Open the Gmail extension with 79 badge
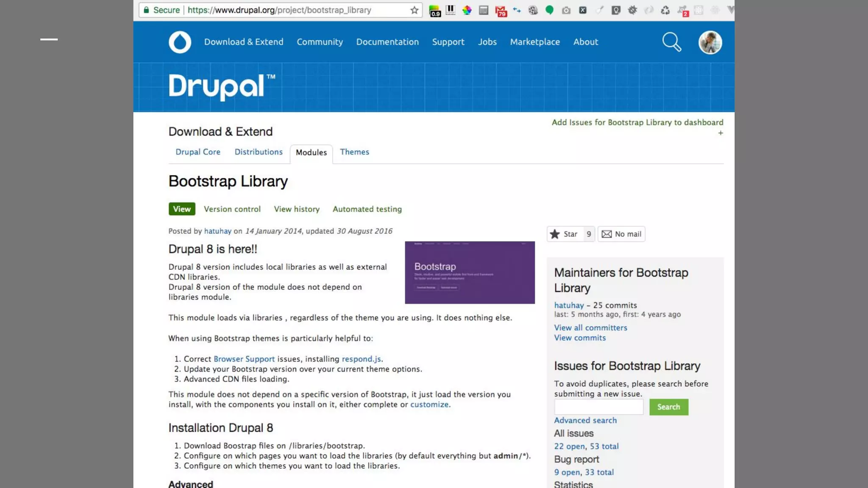The width and height of the screenshot is (868, 488). pos(501,11)
